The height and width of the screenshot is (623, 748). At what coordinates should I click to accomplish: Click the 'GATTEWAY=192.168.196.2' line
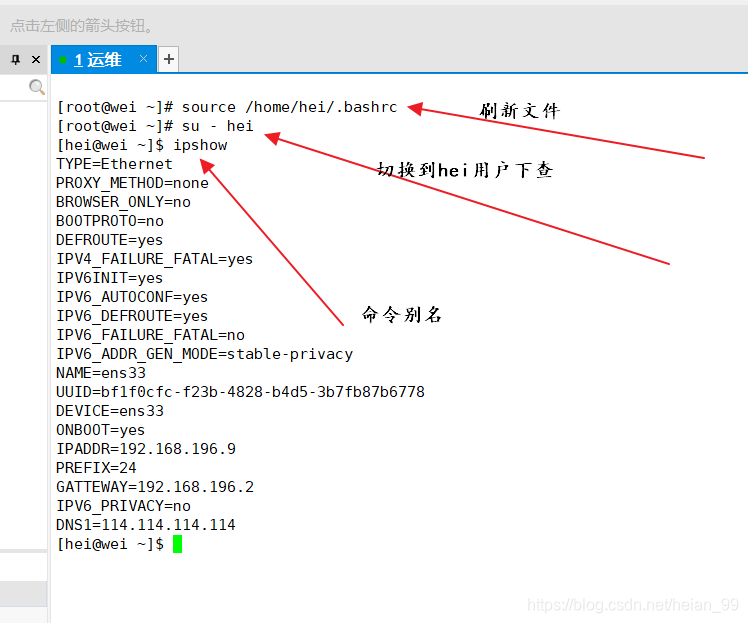click(155, 488)
